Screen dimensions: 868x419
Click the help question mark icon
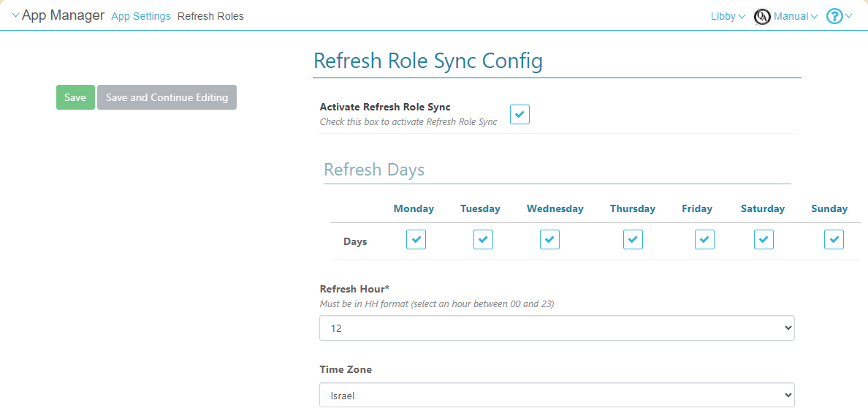click(834, 16)
